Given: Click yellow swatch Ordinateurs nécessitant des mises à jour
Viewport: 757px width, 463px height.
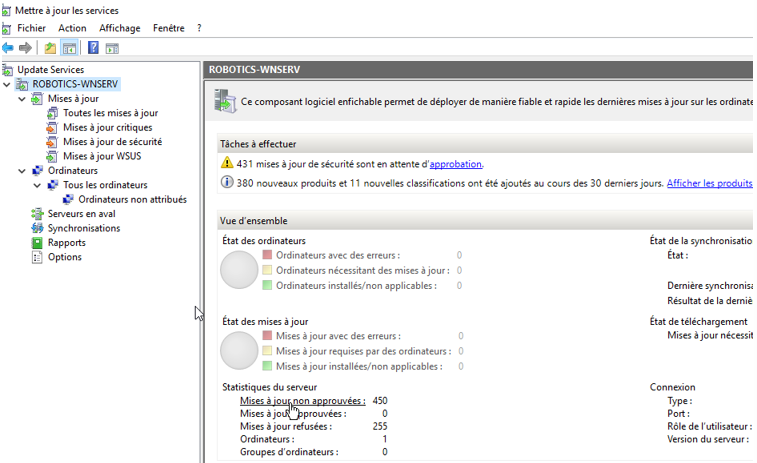Looking at the screenshot, I should click(x=267, y=270).
